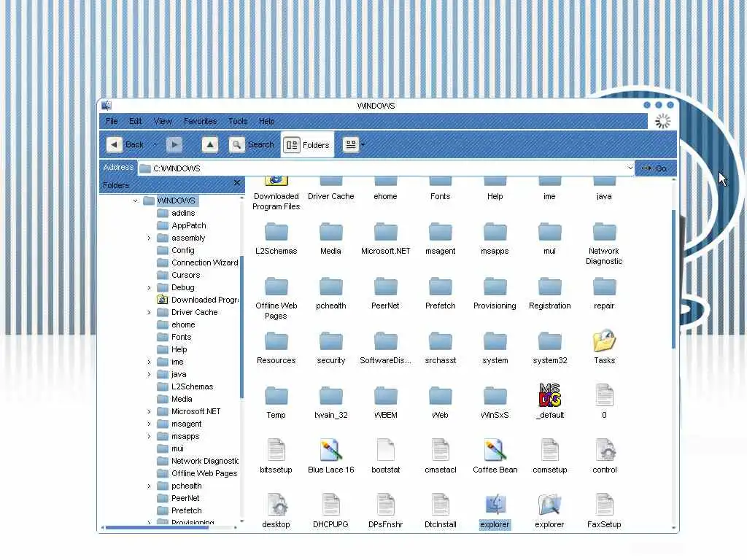Select the Registration folder icon
The image size is (747, 560).
coord(550,292)
